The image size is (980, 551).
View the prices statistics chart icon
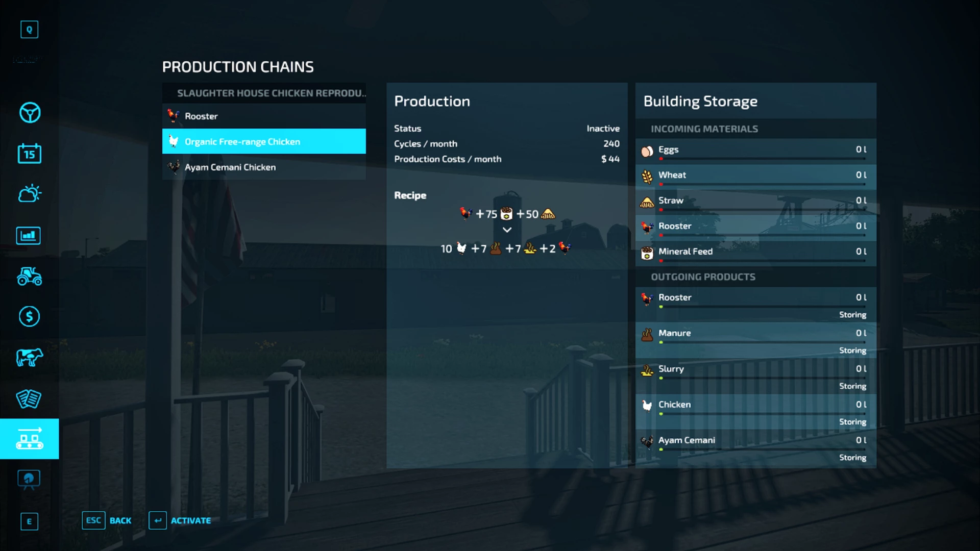coord(29,235)
